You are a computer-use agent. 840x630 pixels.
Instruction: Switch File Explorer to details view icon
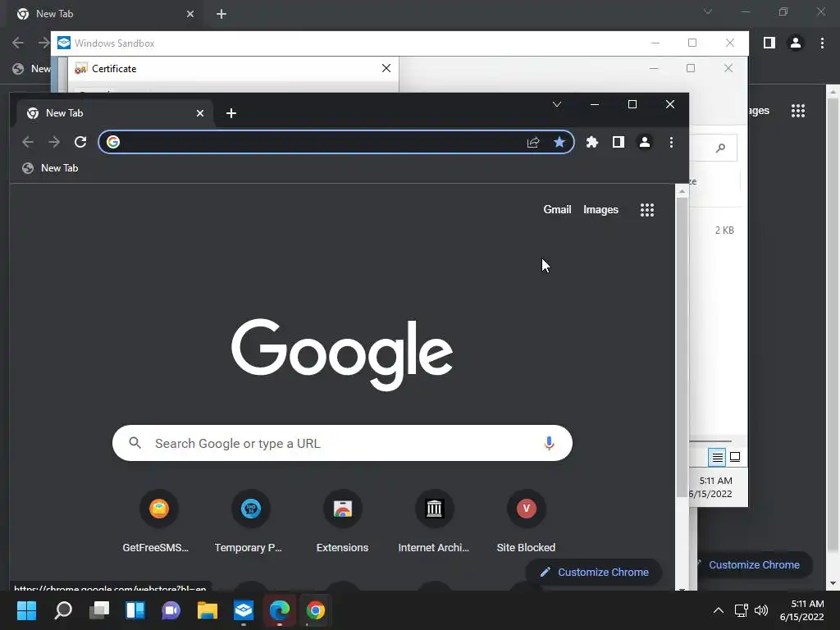click(x=717, y=457)
